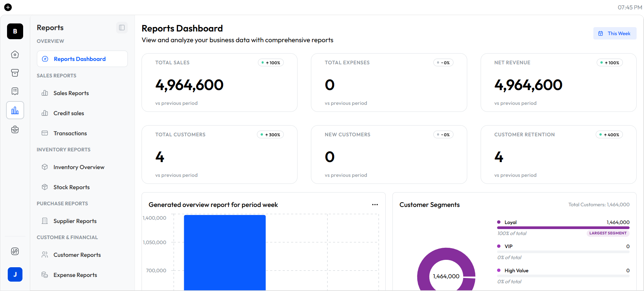Viewport: 644px width, 291px height.
Task: Click the Customer Retention 400% badge
Action: click(x=609, y=135)
